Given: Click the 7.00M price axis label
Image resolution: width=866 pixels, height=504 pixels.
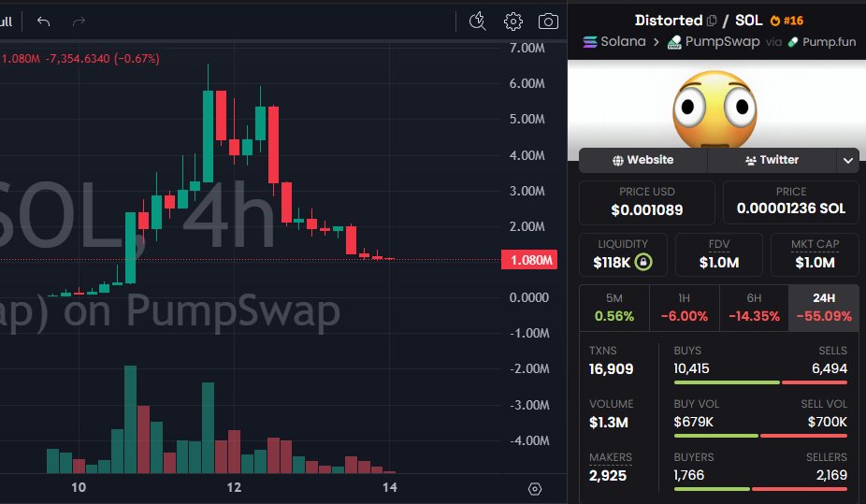Looking at the screenshot, I should point(527,48).
